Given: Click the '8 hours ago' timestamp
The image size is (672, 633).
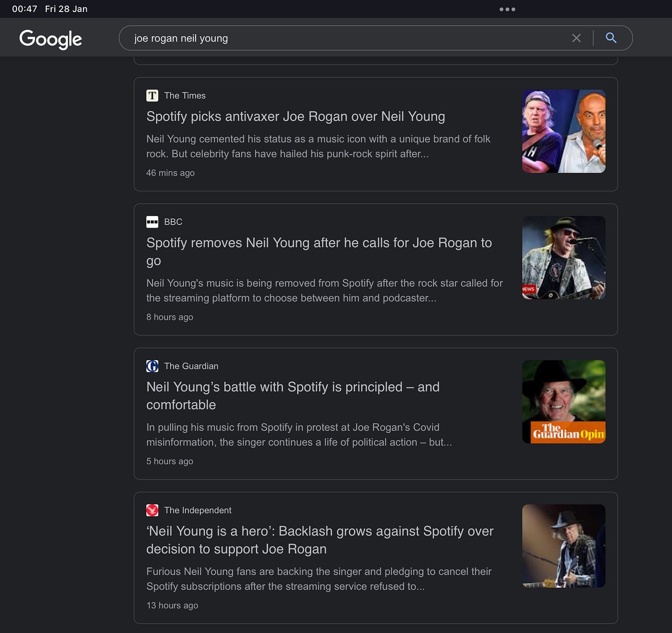Looking at the screenshot, I should pos(170,317).
